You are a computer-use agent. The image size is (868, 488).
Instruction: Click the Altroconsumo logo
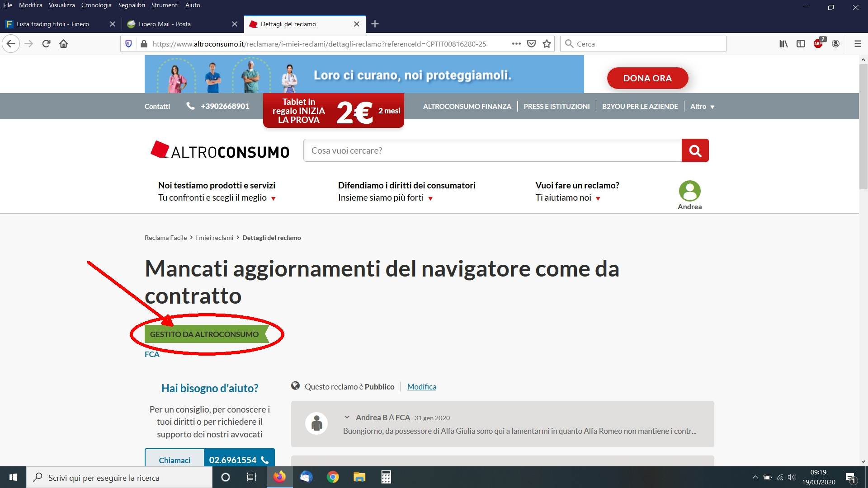click(x=220, y=150)
